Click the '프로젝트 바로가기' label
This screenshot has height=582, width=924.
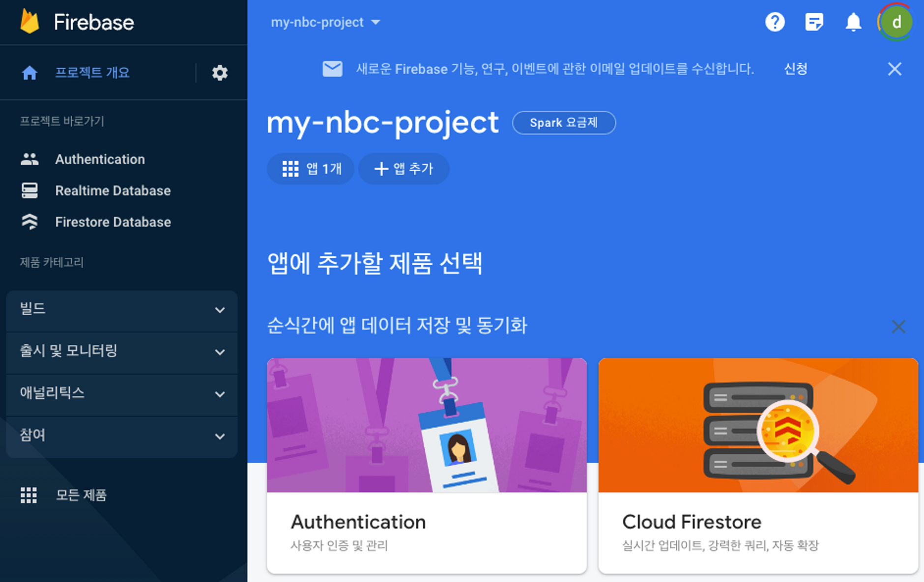[x=62, y=121]
